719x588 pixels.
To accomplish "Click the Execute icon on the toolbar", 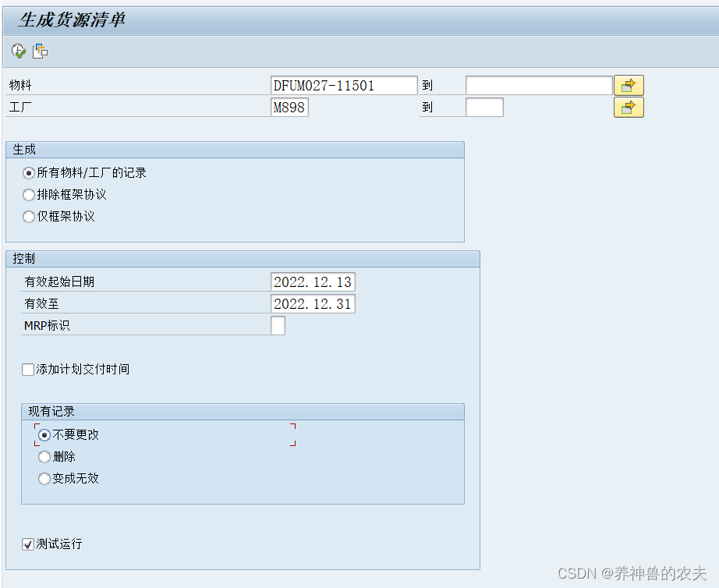I will tap(18, 51).
